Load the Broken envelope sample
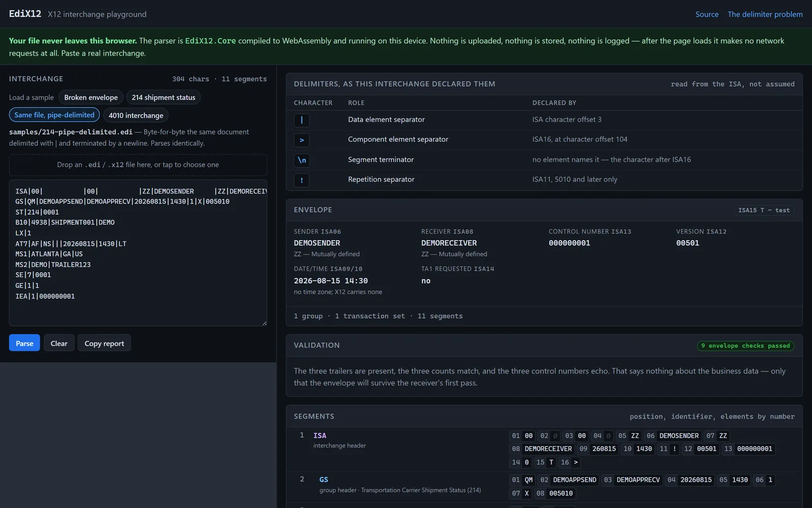 (91, 98)
